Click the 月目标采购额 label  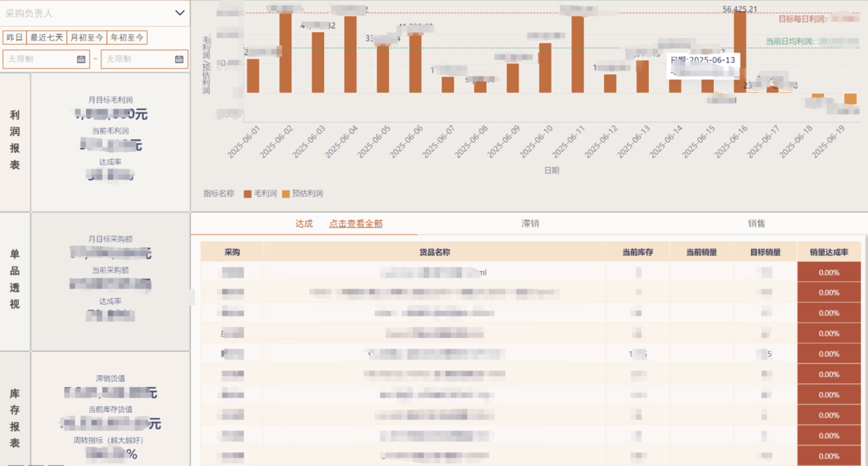[x=110, y=239]
